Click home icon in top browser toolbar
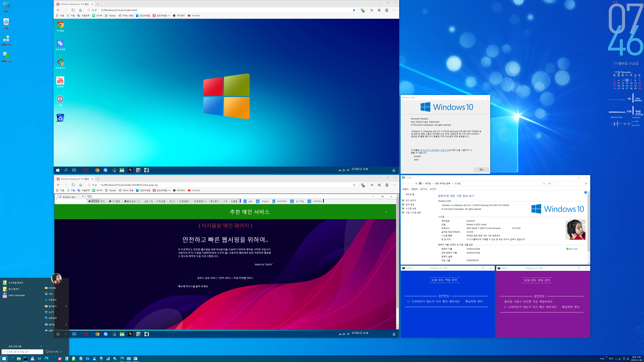 (80, 10)
